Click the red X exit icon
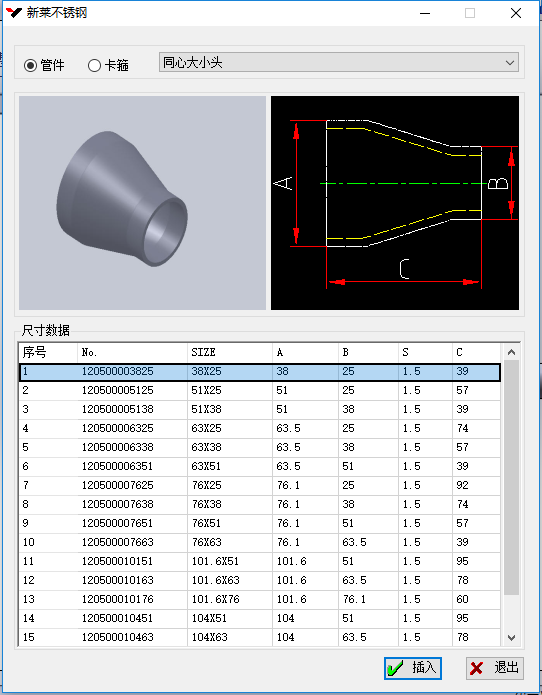Viewport: 542px width, 695px height. [476, 668]
